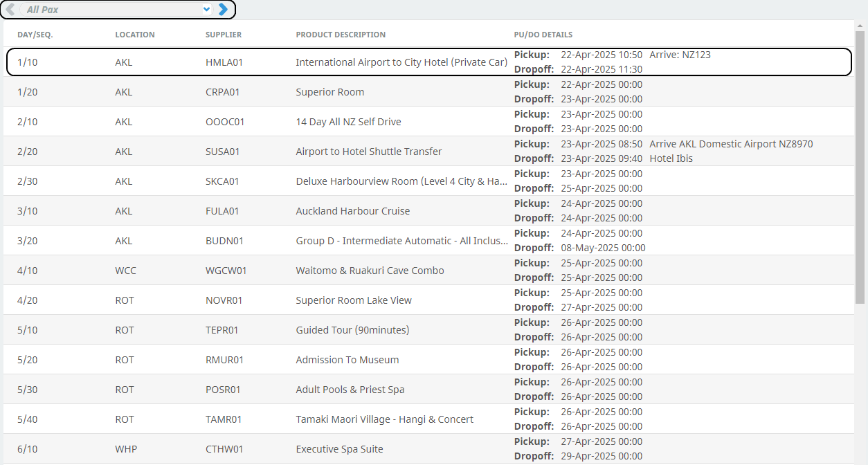Image resolution: width=868 pixels, height=465 pixels.
Task: Click the Superior Room Lake View row
Action: (353, 300)
